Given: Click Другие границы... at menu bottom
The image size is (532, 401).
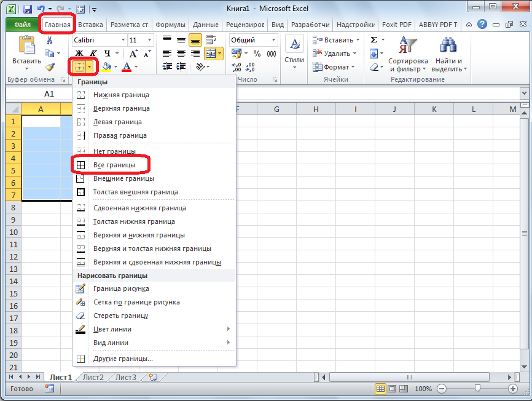Looking at the screenshot, I should click(x=123, y=359).
